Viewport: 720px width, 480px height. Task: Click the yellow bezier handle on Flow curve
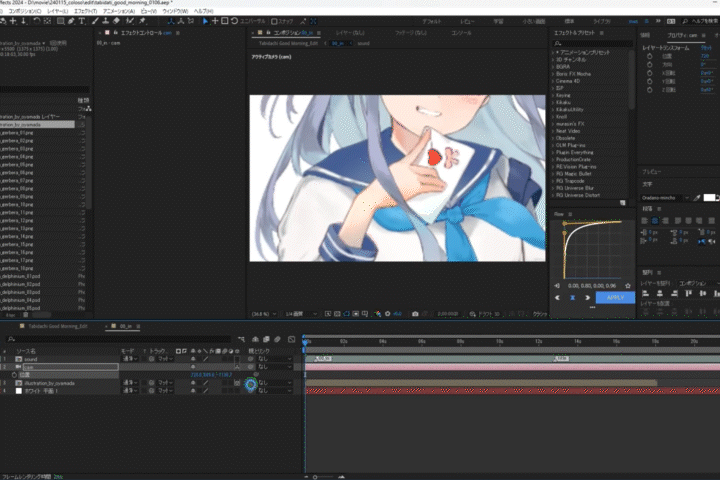564,224
